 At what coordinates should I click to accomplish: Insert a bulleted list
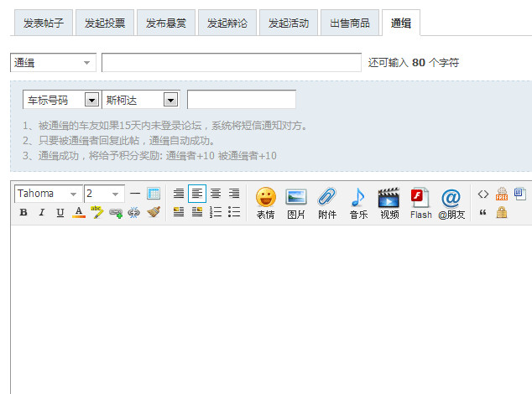(234, 212)
